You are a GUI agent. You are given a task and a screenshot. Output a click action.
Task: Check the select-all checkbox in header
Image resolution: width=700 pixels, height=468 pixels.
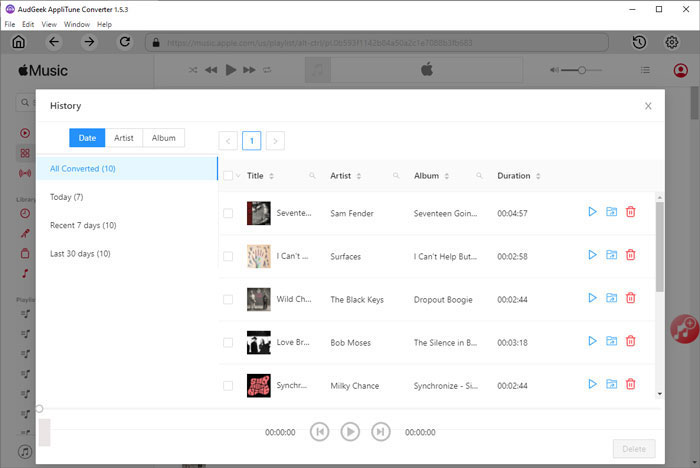[228, 176]
